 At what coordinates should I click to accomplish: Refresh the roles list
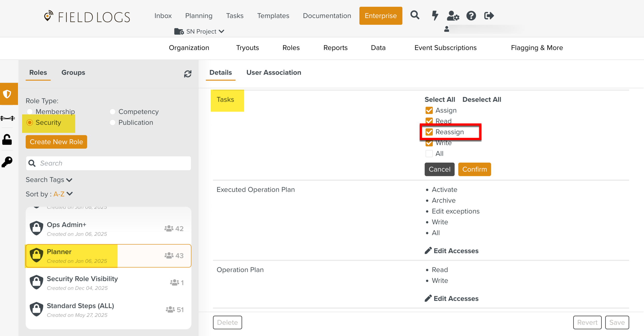point(188,74)
